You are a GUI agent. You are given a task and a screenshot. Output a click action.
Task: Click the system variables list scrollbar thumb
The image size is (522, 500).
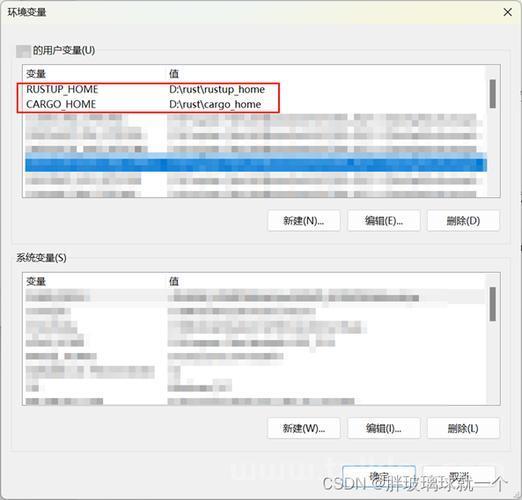point(493,304)
